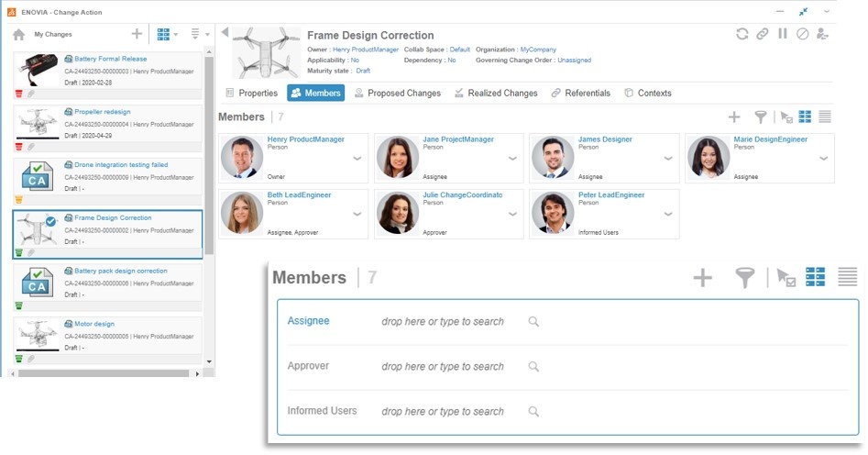
Task: Switch to the Proposed Changes tab
Action: 397,93
